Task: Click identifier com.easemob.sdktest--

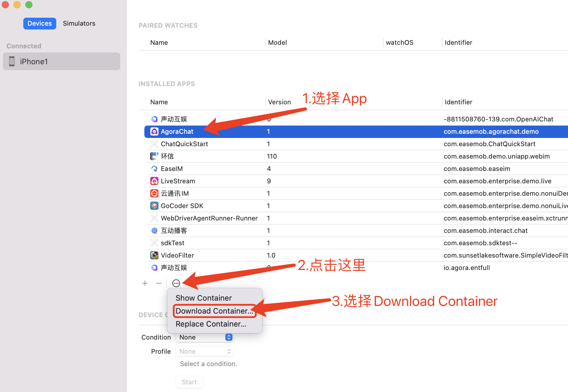Action: (x=481, y=243)
